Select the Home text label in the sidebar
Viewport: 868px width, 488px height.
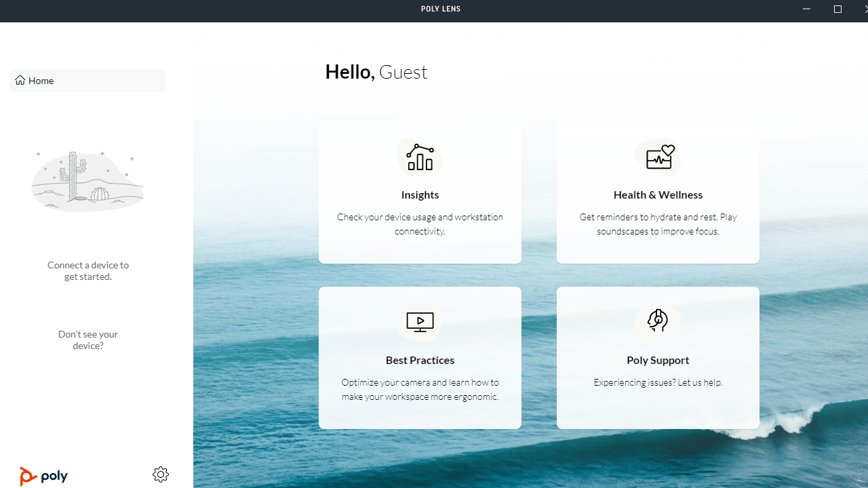click(41, 81)
